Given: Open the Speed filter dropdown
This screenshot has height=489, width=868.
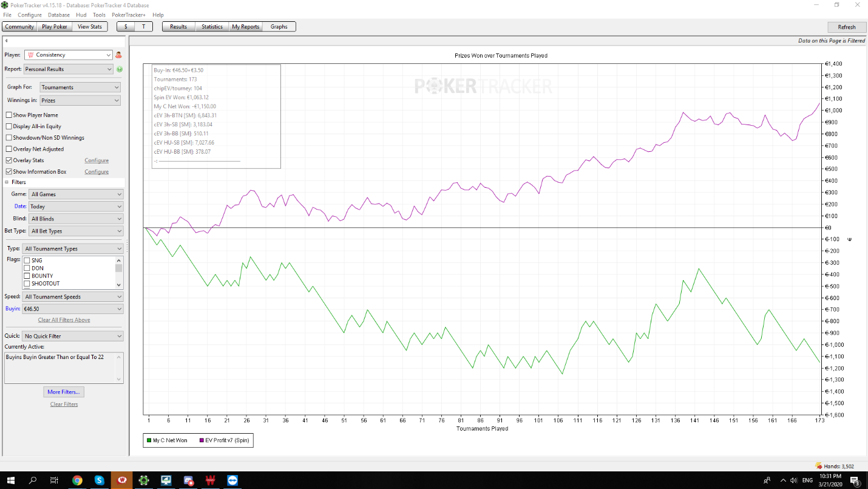Looking at the screenshot, I should 73,297.
